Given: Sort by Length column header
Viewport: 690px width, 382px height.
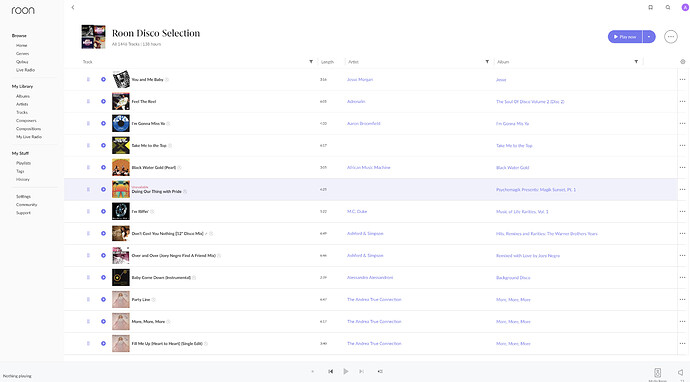Looking at the screenshot, I should click(x=327, y=62).
